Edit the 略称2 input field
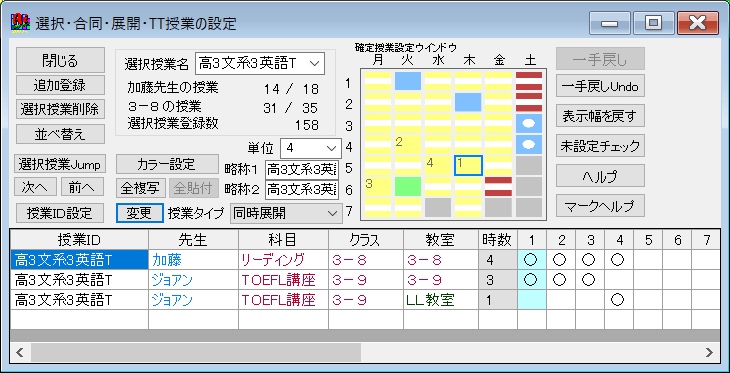 [x=303, y=190]
